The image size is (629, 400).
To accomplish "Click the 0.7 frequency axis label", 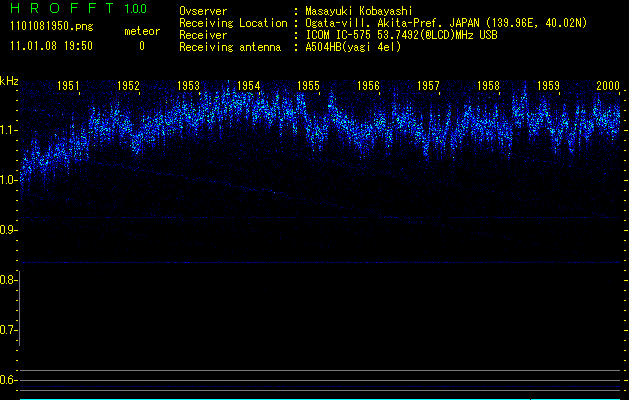I will tap(7, 330).
